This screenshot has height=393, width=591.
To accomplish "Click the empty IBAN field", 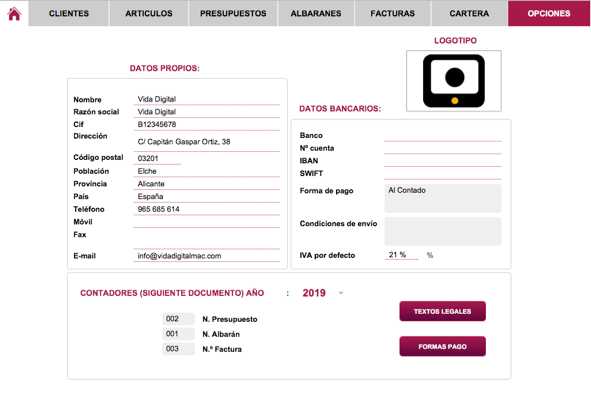I will point(443,161).
